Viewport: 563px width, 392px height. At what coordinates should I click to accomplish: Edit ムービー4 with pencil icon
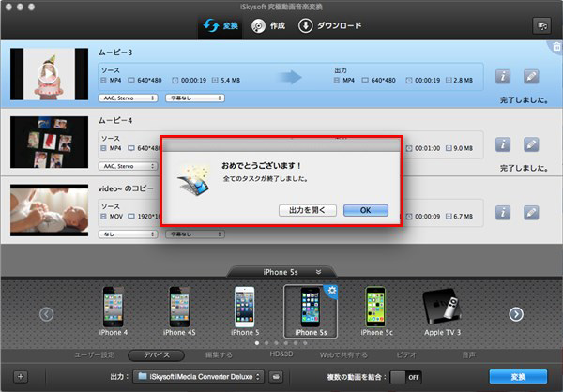point(531,144)
